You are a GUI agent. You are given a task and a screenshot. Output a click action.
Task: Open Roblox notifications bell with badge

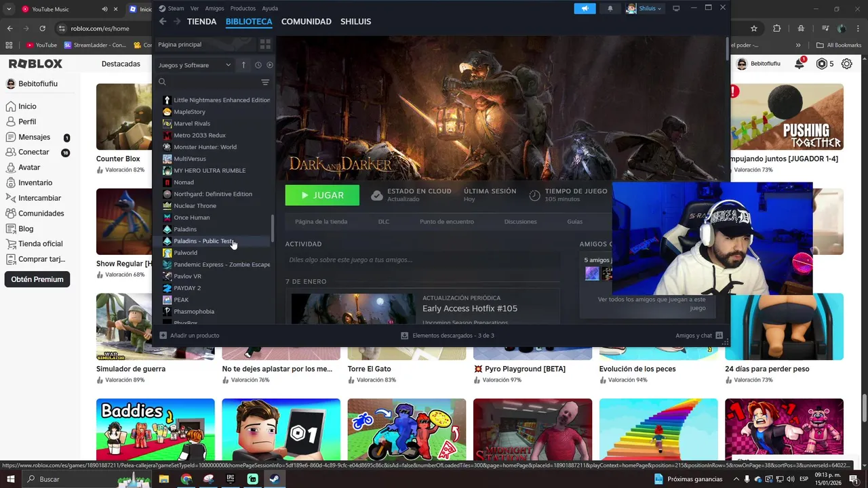pos(800,63)
